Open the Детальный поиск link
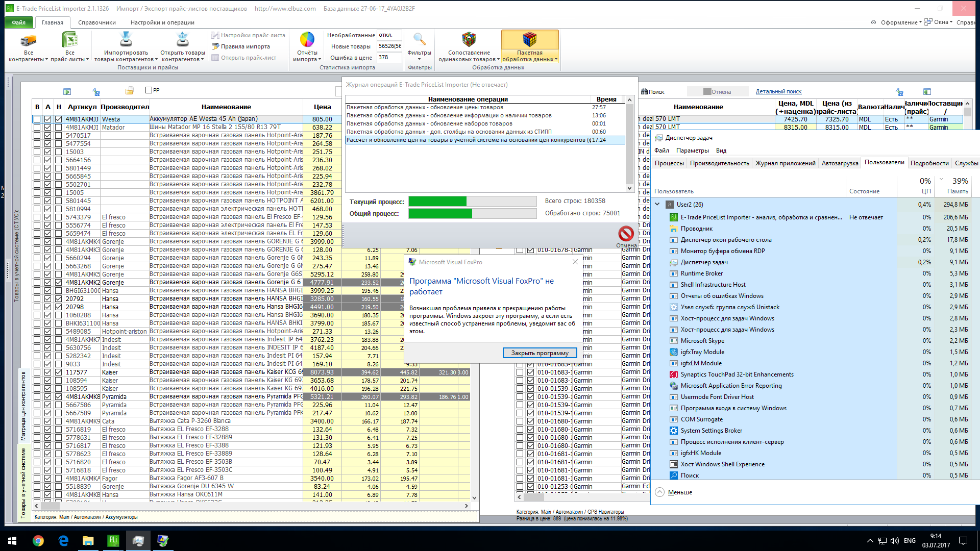This screenshot has height=551, width=980. pos(778,92)
